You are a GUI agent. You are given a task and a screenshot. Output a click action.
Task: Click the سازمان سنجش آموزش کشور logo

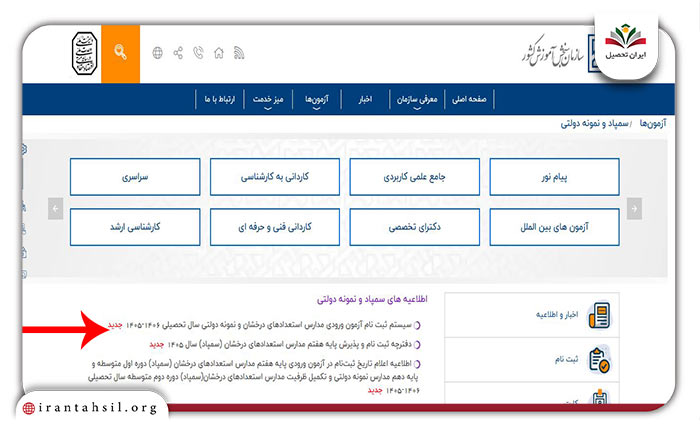click(x=554, y=54)
